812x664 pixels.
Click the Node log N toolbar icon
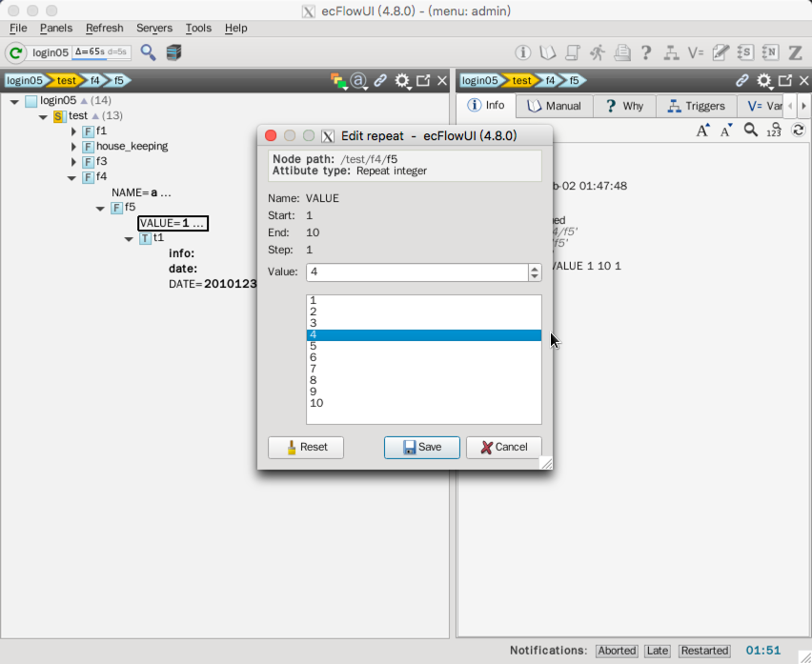770,52
